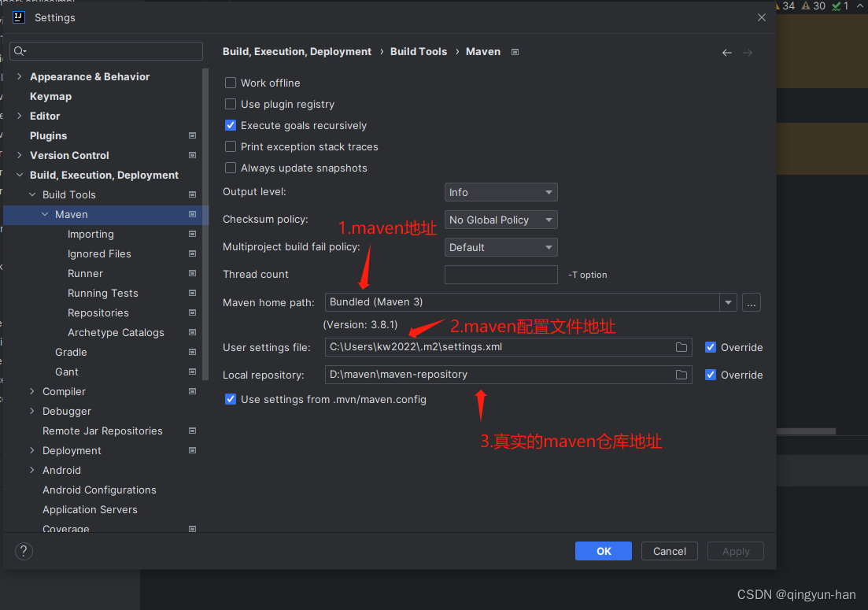Click project icon beside Ignored Files row

click(x=192, y=253)
